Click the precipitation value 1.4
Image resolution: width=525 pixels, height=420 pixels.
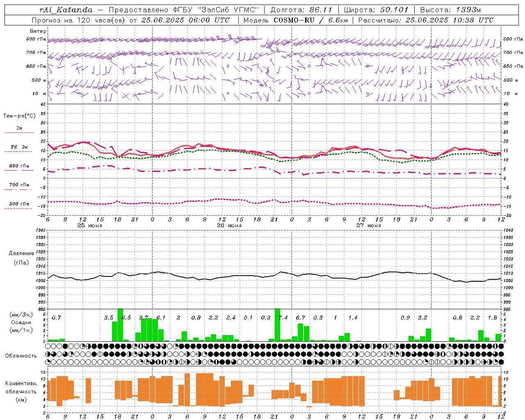(353, 317)
